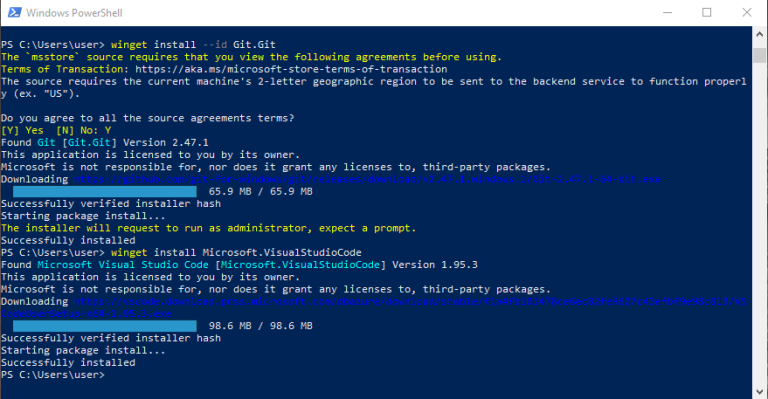This screenshot has width=768, height=399.
Task: Click the [N] No option text
Action: [77, 130]
